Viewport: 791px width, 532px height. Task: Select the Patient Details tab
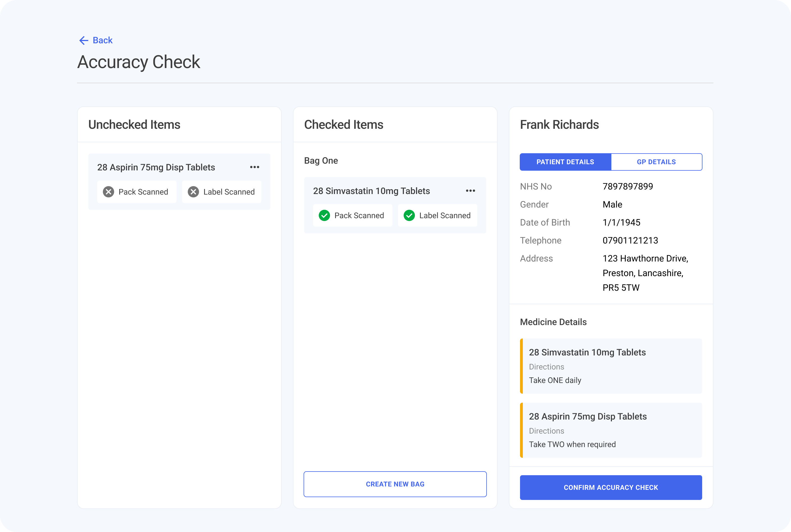click(x=565, y=162)
